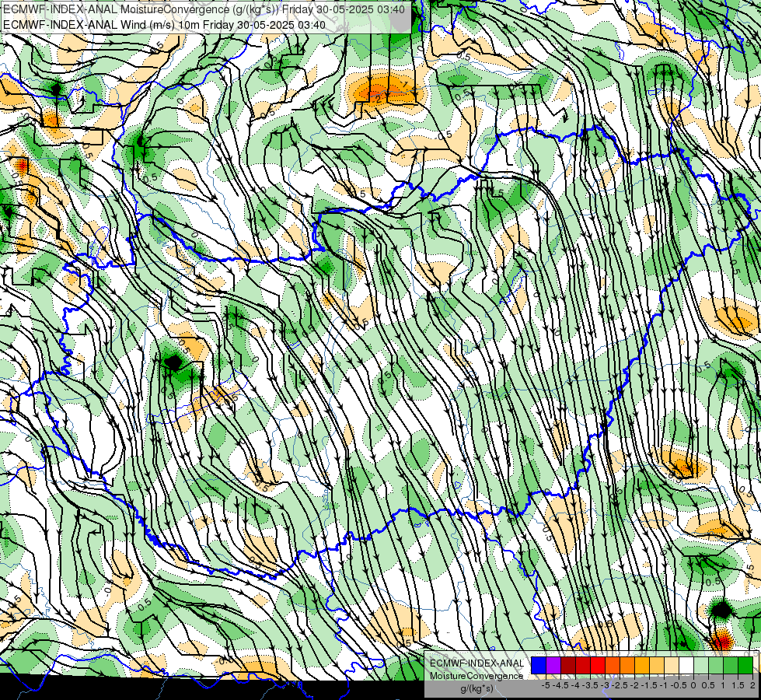The height and width of the screenshot is (700, 761).
Task: Click the pale beige legend swatch
Action: pyautogui.click(x=672, y=666)
